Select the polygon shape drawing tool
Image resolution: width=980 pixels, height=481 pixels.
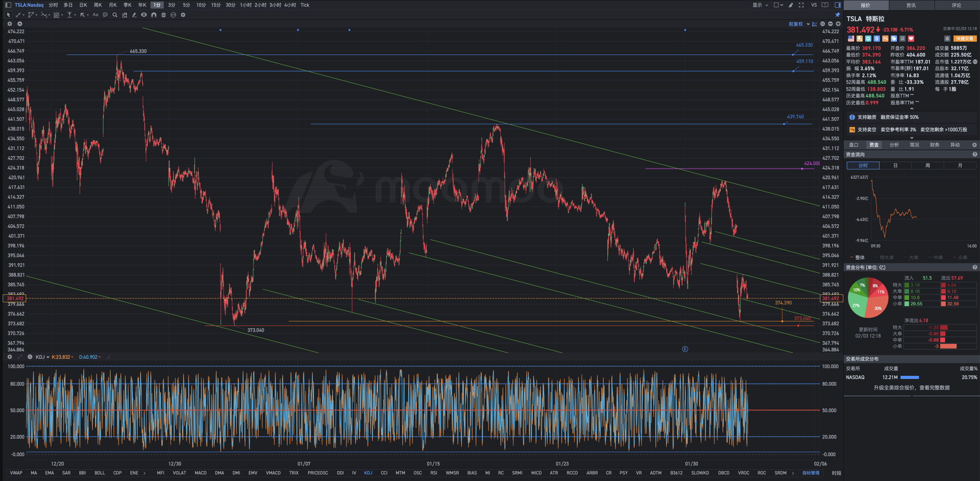(x=31, y=15)
